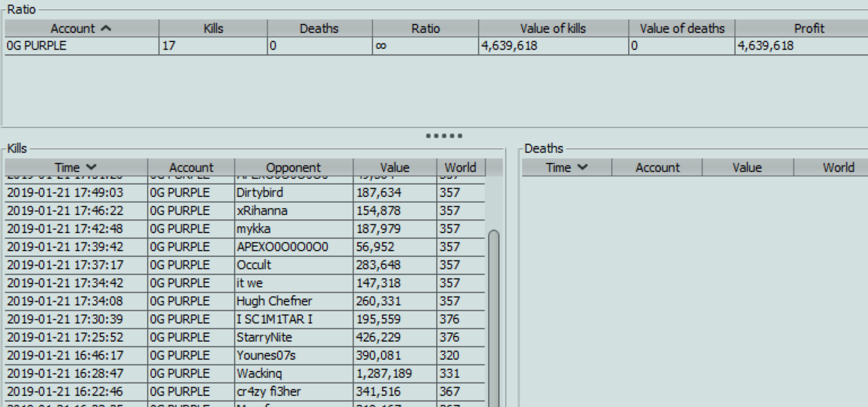The height and width of the screenshot is (407, 868).
Task: Select the kill entry against Dirtybird
Action: (x=194, y=191)
